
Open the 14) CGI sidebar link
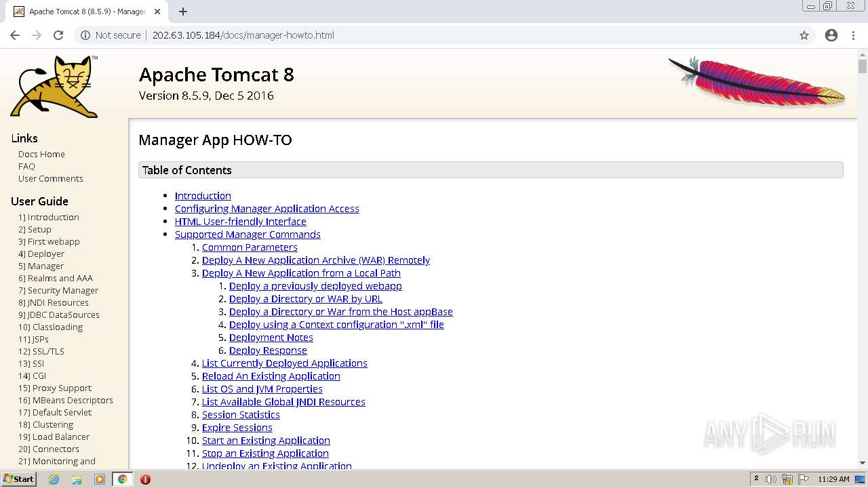pyautogui.click(x=33, y=375)
